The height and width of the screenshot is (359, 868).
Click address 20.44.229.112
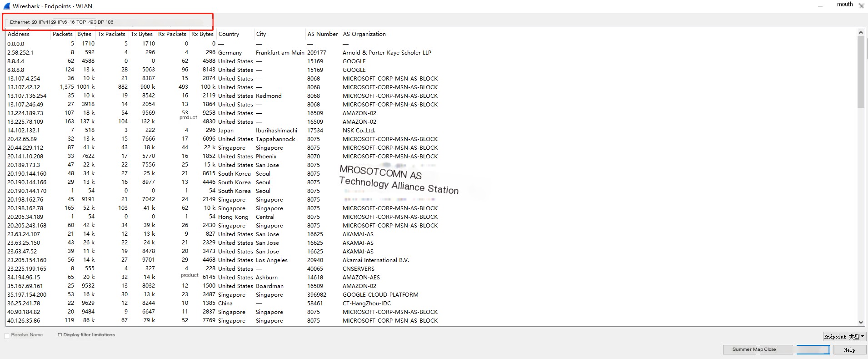click(25, 147)
